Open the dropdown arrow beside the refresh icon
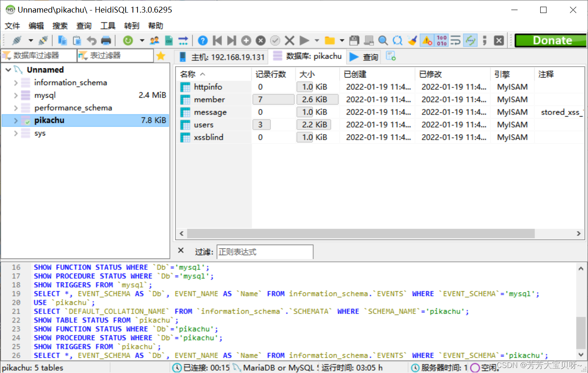 click(x=142, y=40)
